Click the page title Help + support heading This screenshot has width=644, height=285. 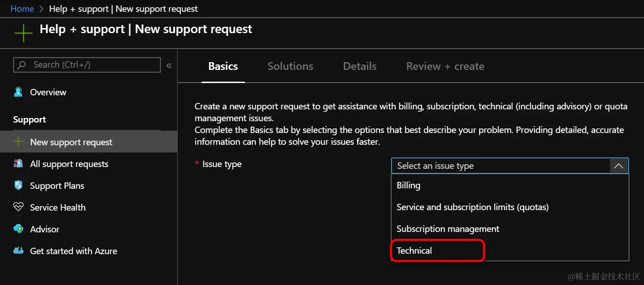tap(146, 29)
